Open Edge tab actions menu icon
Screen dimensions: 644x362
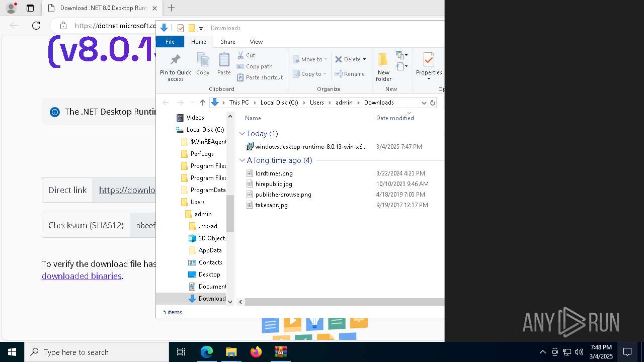tap(30, 8)
